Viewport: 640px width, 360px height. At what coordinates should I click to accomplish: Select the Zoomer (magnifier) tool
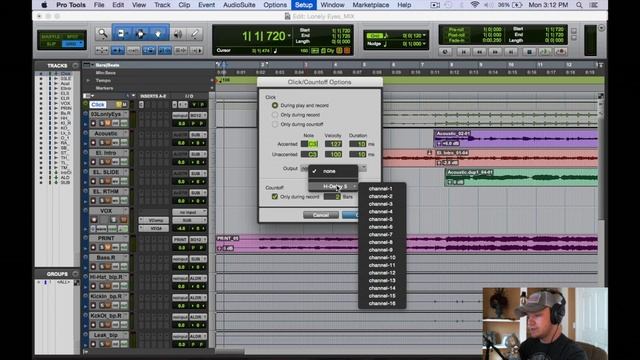[103, 34]
